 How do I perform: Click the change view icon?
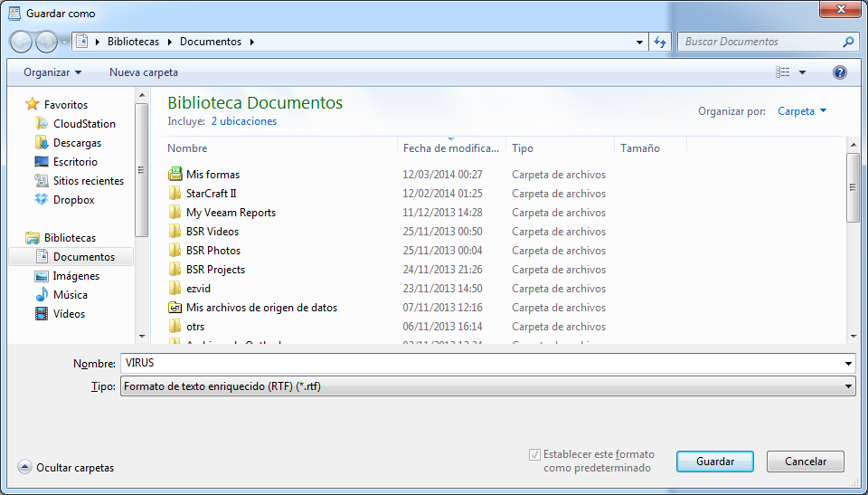tap(783, 72)
